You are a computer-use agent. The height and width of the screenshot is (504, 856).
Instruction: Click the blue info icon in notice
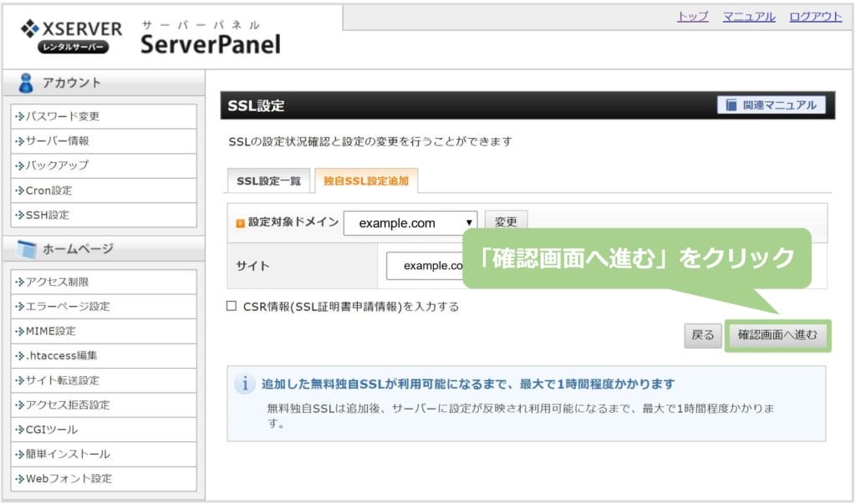pos(244,384)
